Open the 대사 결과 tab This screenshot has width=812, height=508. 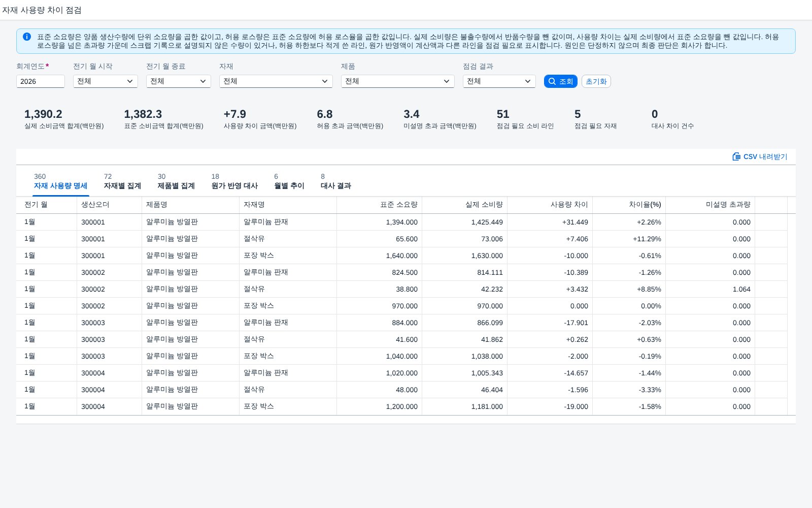coord(336,181)
